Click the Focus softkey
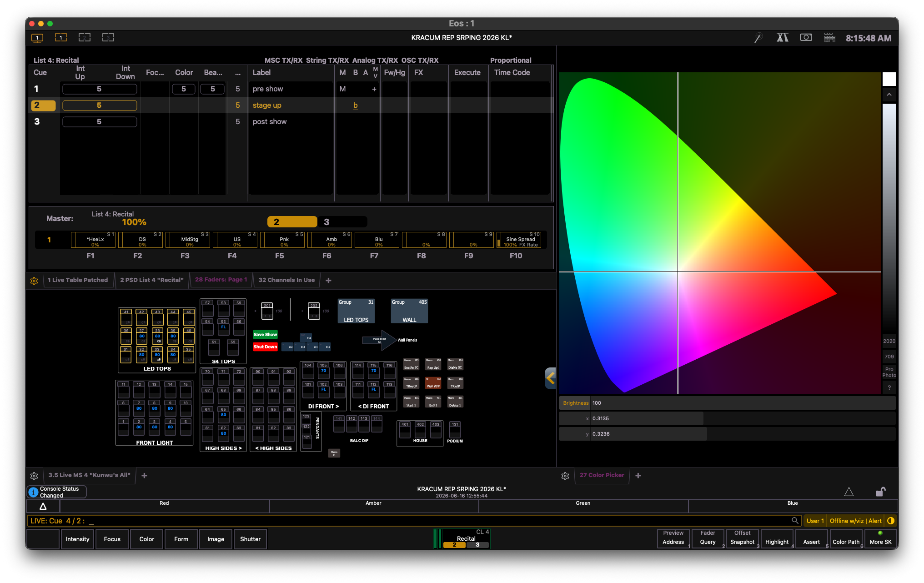Screen dimensions: 924x583 [x=112, y=539]
